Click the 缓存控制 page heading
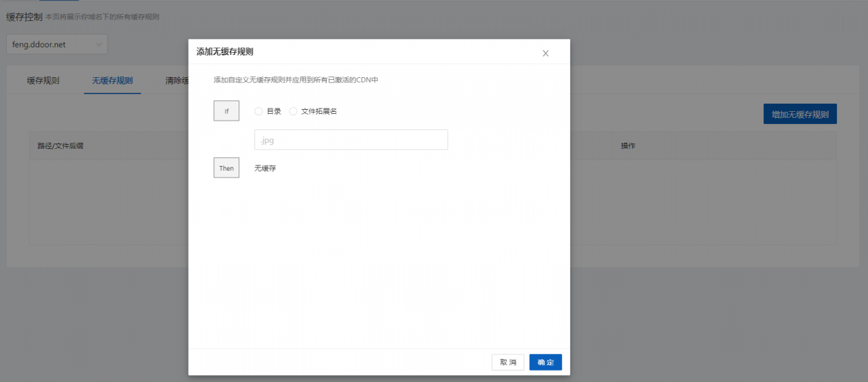 pos(24,16)
